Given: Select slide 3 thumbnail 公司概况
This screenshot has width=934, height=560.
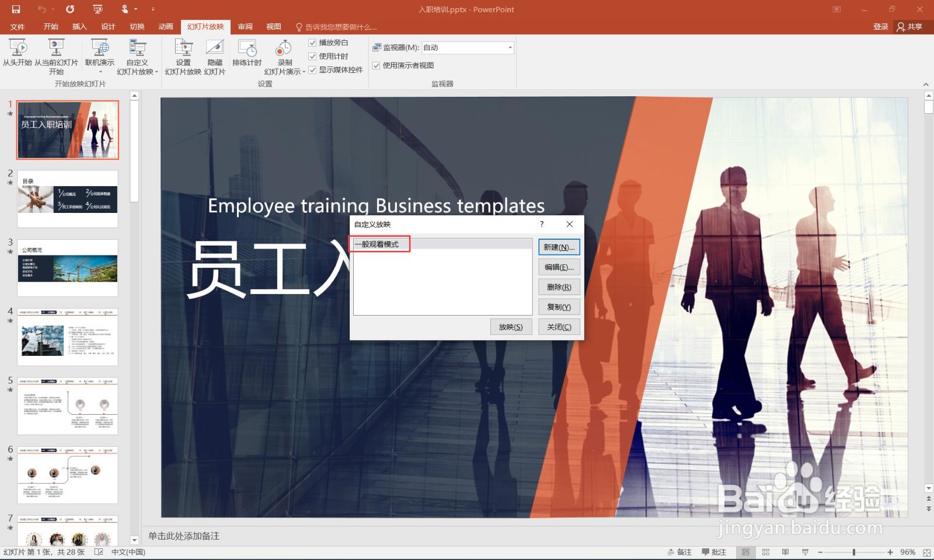Looking at the screenshot, I should (x=68, y=268).
